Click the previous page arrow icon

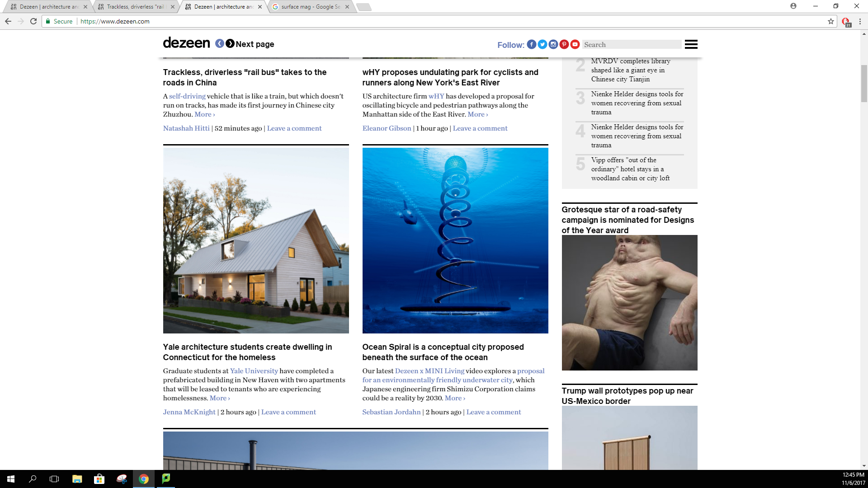pos(220,44)
